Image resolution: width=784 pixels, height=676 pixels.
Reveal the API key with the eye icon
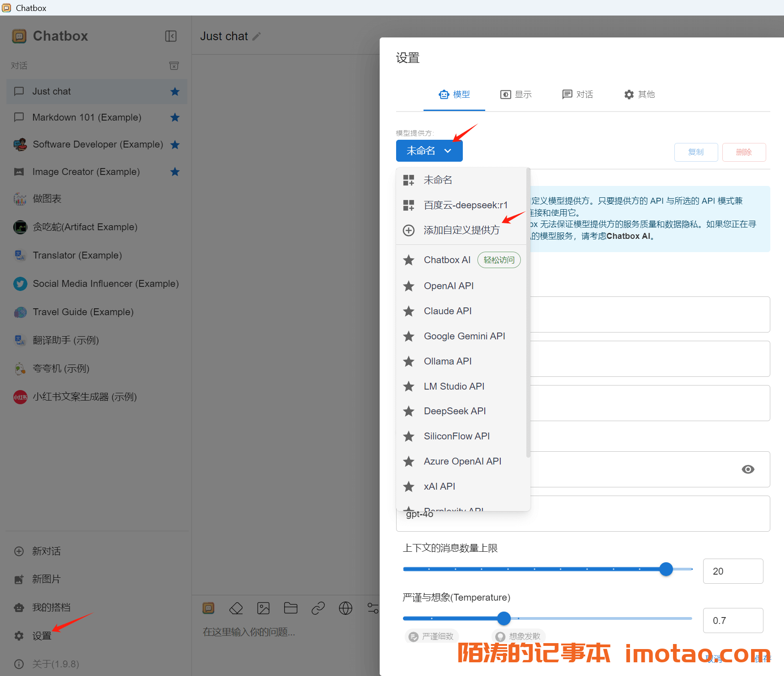coord(748,469)
